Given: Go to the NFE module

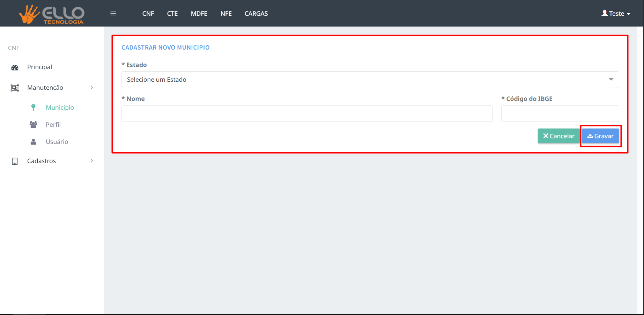Looking at the screenshot, I should coord(226,14).
